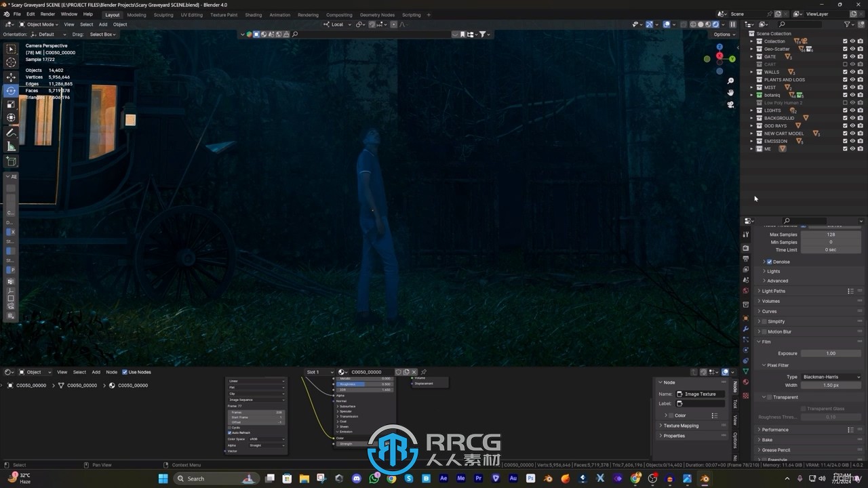Open the View Layer properties tab
This screenshot has width=868, height=488.
tap(746, 270)
